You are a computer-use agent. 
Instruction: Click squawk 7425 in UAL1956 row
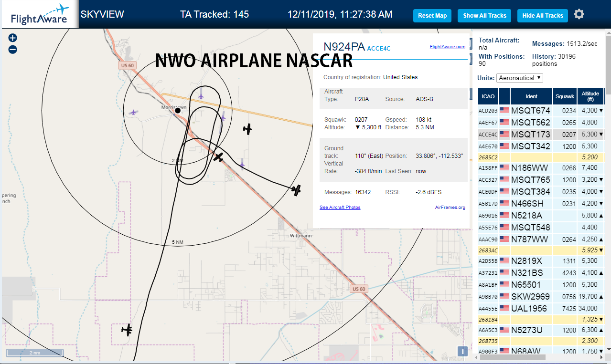(x=569, y=309)
